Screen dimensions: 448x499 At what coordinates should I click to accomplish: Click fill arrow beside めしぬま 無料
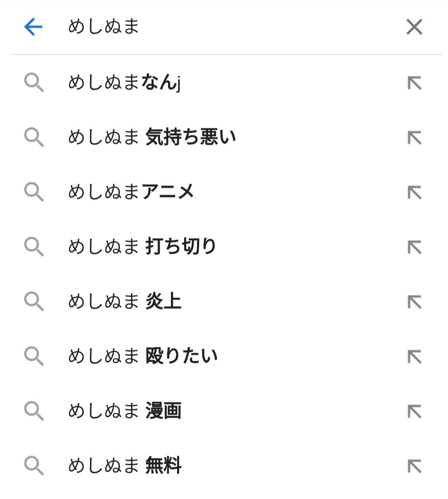414,466
